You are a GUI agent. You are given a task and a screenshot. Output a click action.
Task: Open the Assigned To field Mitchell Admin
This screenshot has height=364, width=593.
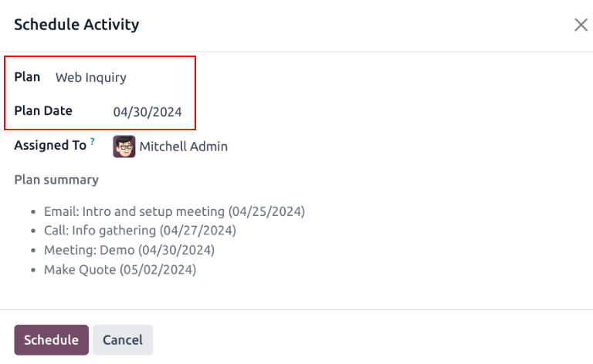coord(183,147)
